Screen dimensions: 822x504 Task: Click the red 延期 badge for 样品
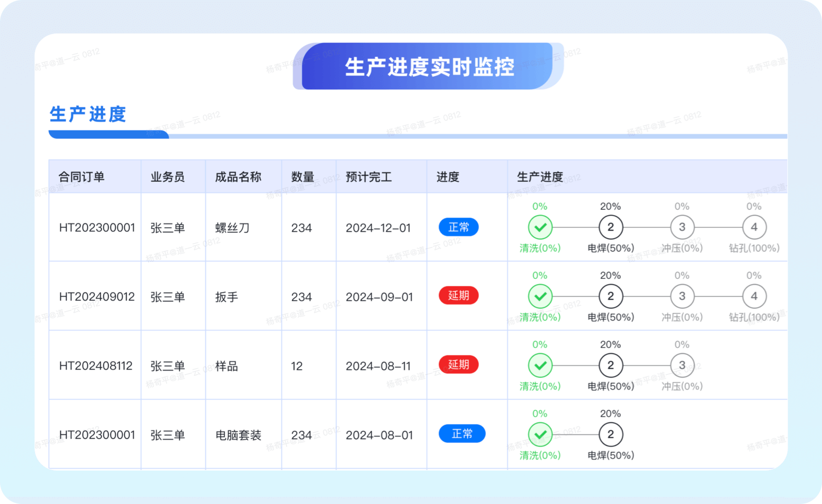point(459,365)
